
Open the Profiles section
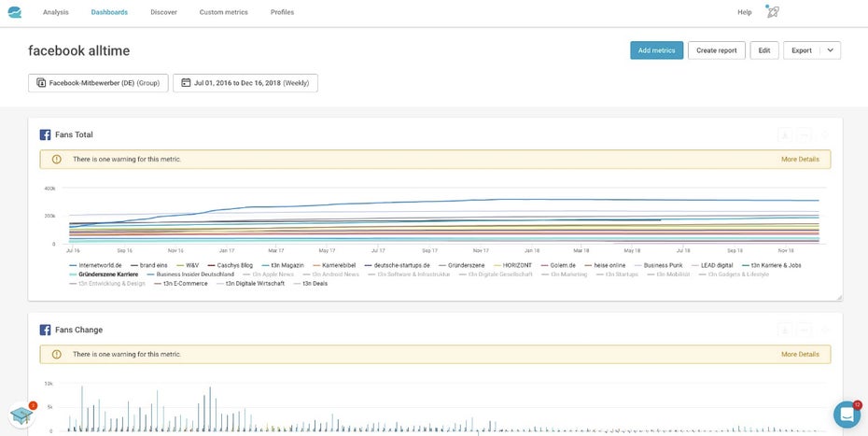282,12
